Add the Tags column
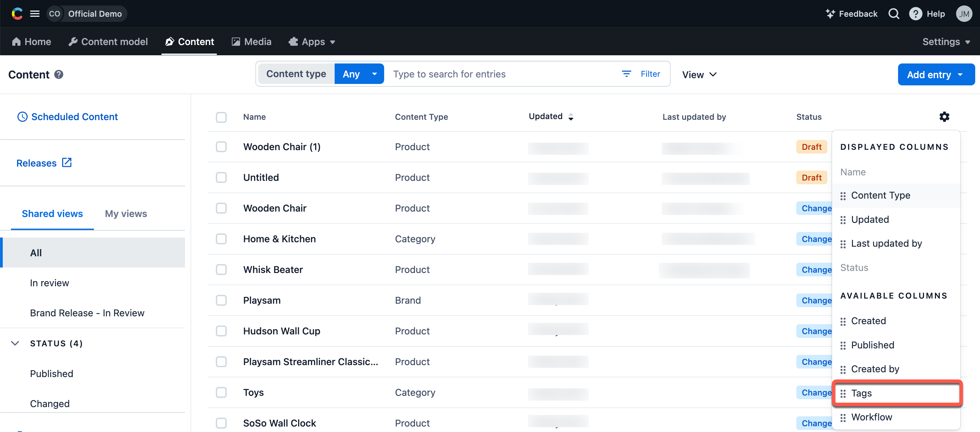Image resolution: width=980 pixels, height=432 pixels. coord(897,393)
